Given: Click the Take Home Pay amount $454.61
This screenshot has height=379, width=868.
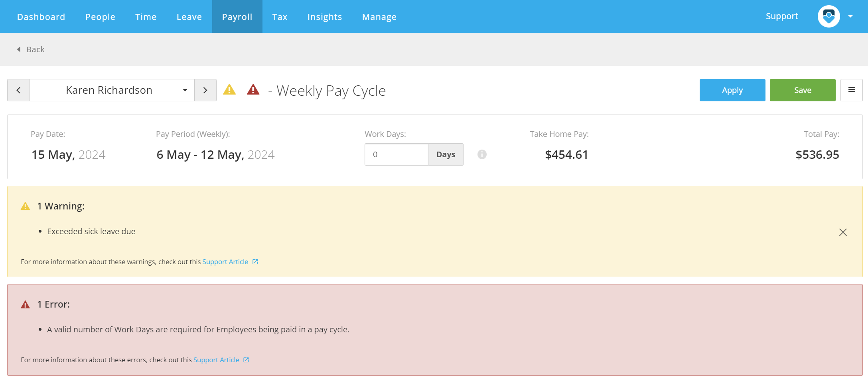Looking at the screenshot, I should (x=566, y=155).
